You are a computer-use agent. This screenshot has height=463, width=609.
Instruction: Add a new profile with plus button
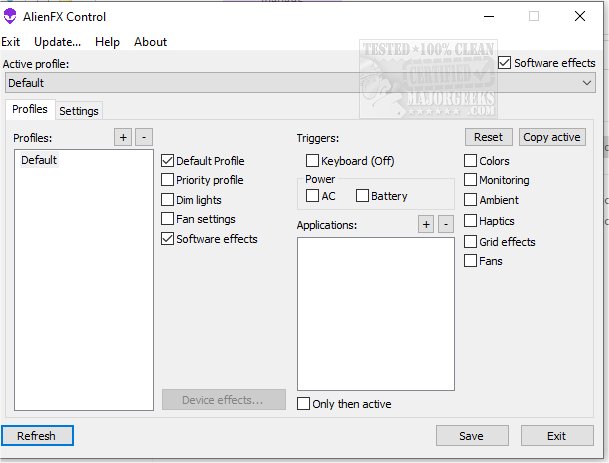click(122, 137)
